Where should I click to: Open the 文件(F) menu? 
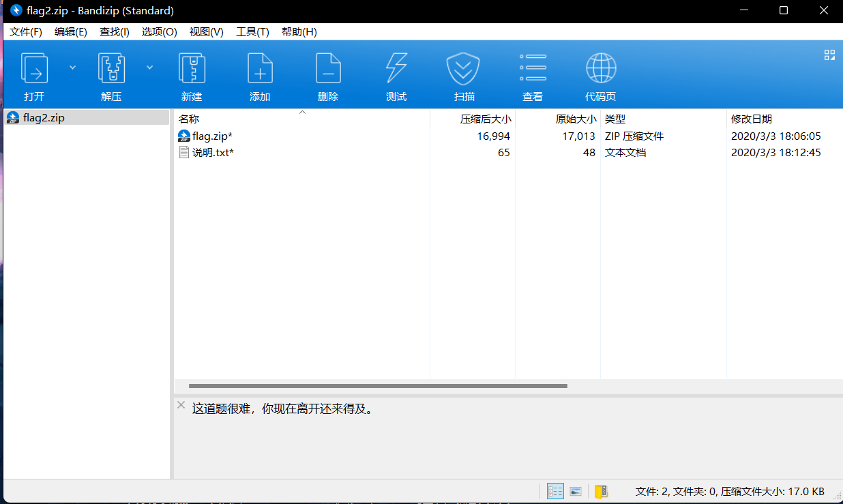26,32
